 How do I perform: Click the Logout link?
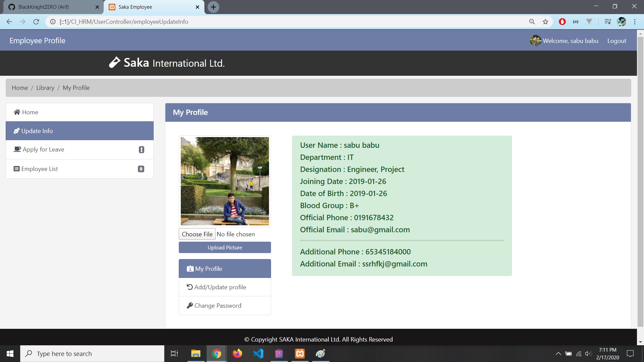[x=616, y=40]
